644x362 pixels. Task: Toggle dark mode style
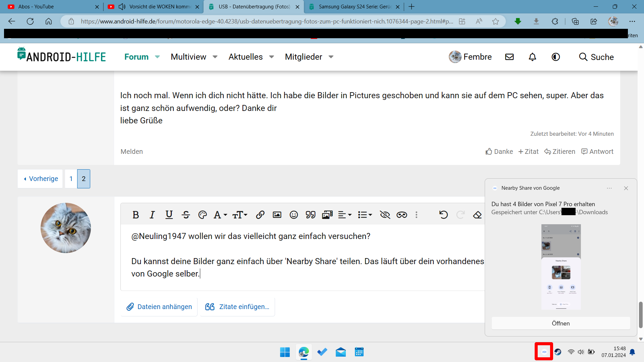tap(556, 57)
